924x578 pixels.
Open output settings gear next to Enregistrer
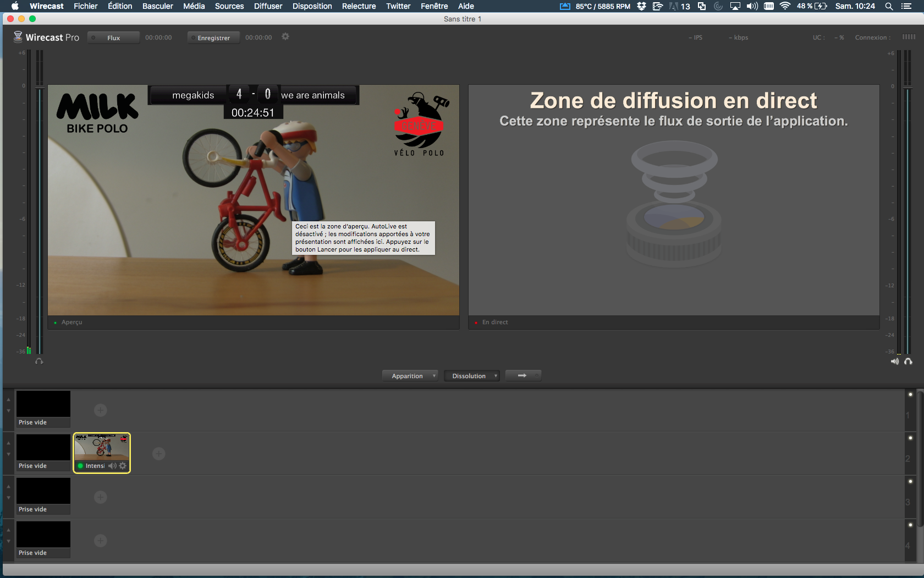coord(285,37)
